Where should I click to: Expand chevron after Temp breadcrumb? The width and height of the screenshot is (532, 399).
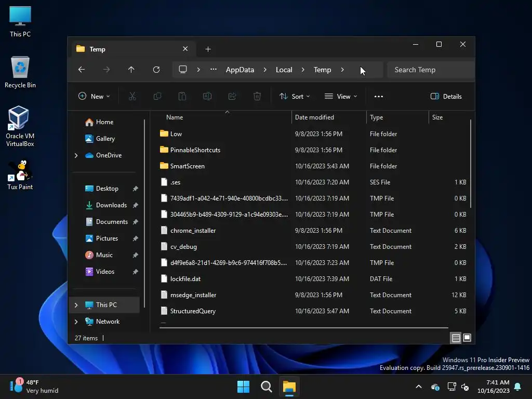pos(342,70)
